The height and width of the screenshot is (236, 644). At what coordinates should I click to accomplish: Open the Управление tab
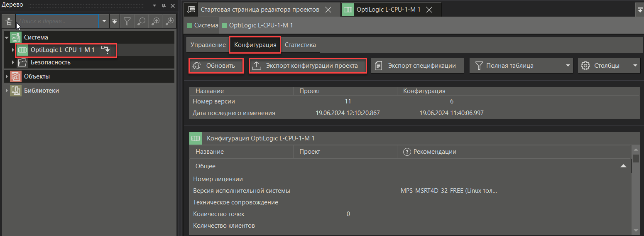pos(208,45)
